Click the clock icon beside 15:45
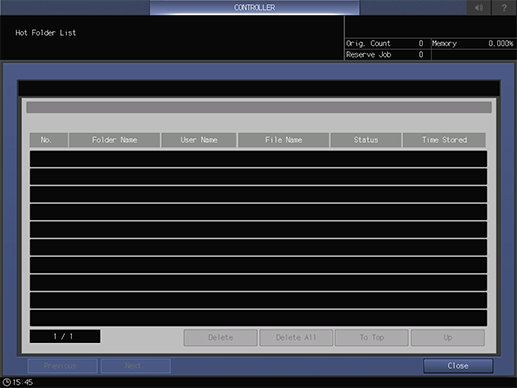Viewport: 517px width, 388px height. point(6,382)
